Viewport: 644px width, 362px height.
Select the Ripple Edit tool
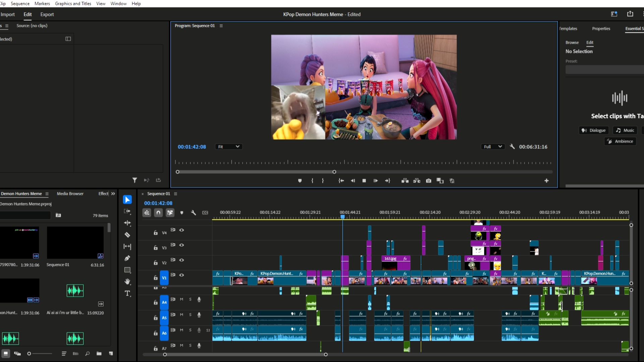[x=127, y=223]
